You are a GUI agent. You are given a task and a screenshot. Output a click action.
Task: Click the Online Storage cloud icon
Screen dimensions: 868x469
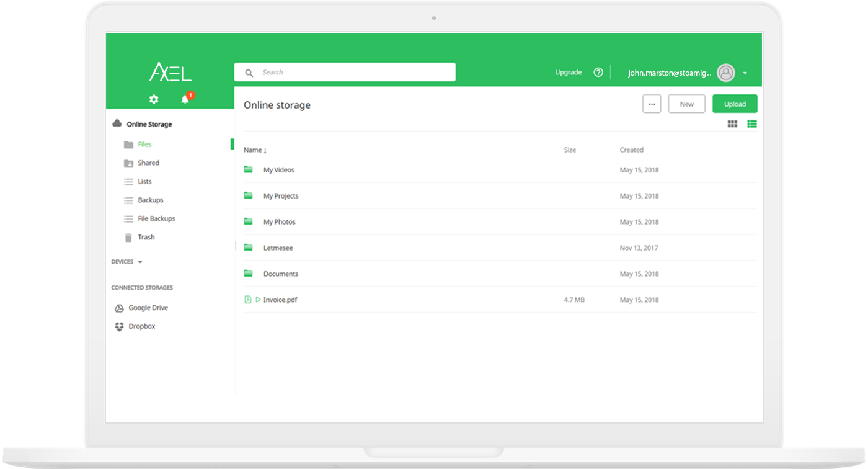[x=117, y=123]
